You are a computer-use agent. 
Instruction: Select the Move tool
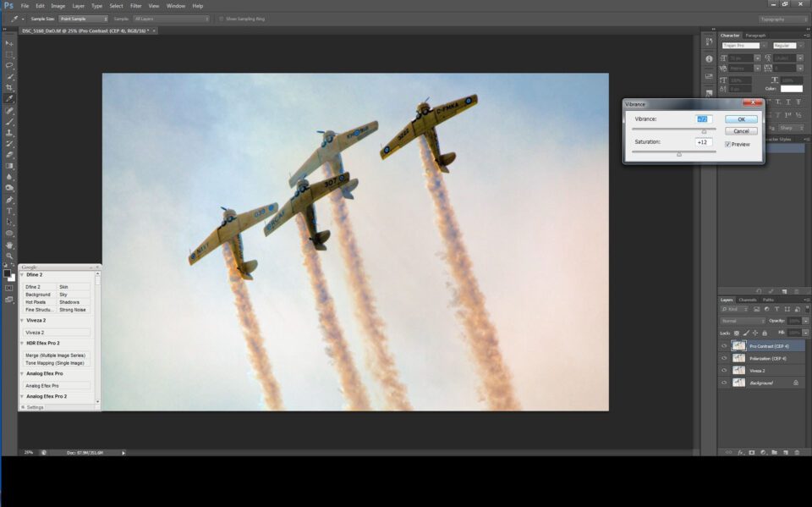9,43
